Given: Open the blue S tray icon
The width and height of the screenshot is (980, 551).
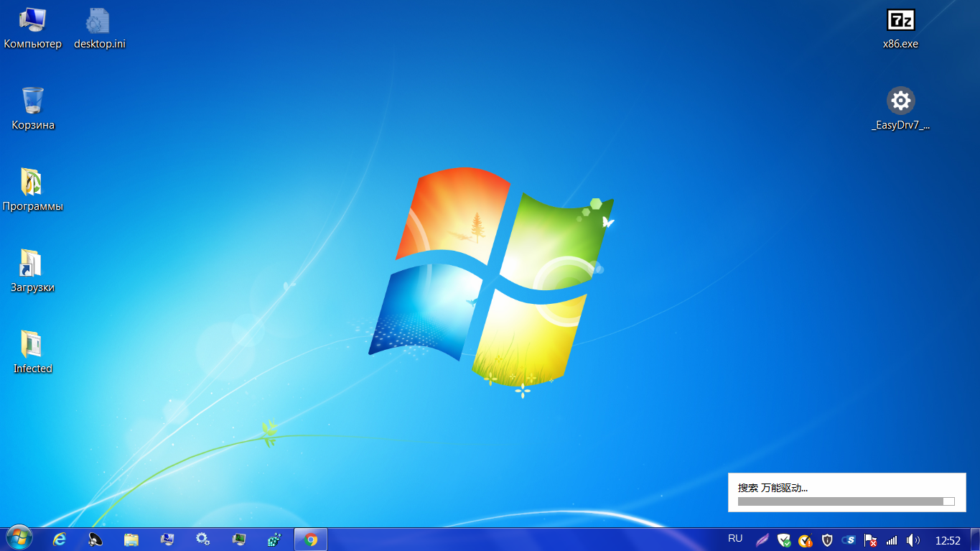Looking at the screenshot, I should coord(849,540).
